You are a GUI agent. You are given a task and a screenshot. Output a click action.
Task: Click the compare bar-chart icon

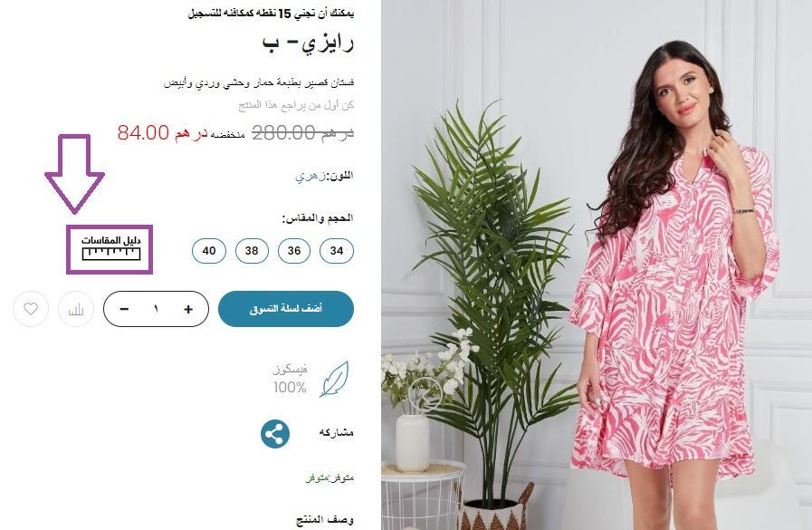76,309
